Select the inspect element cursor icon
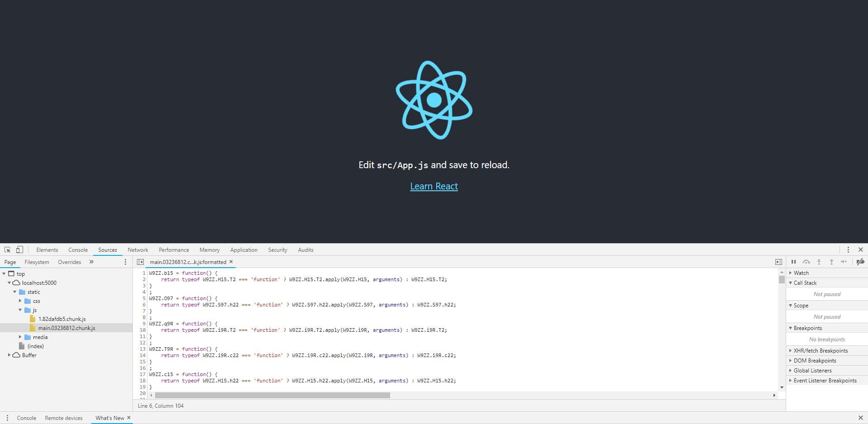The height and width of the screenshot is (424, 868). click(7, 250)
